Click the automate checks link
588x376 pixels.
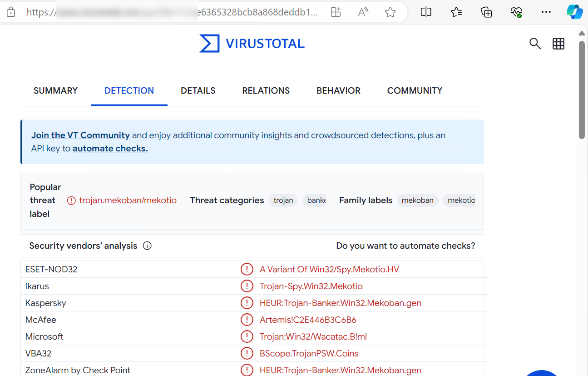[110, 148]
